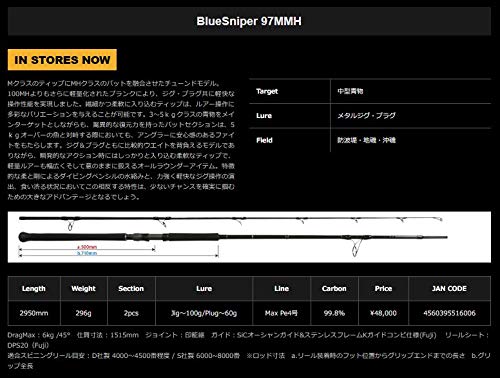
Task: Click the BlueSniper 97MMH title heading
Action: (x=249, y=21)
